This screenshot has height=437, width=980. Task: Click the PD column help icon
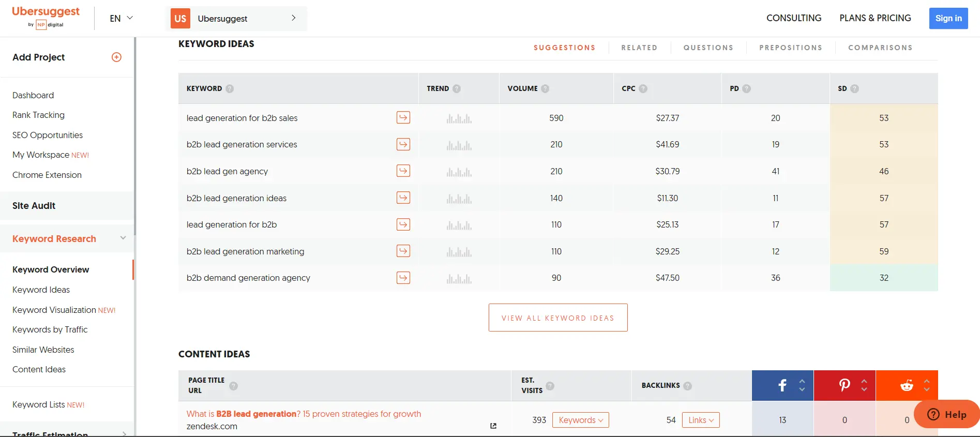(x=746, y=88)
